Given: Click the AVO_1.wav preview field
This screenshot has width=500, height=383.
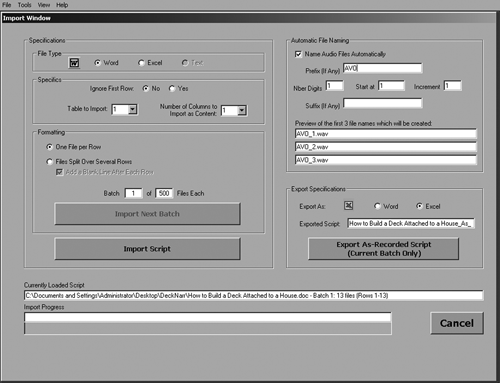Looking at the screenshot, I should click(386, 134).
